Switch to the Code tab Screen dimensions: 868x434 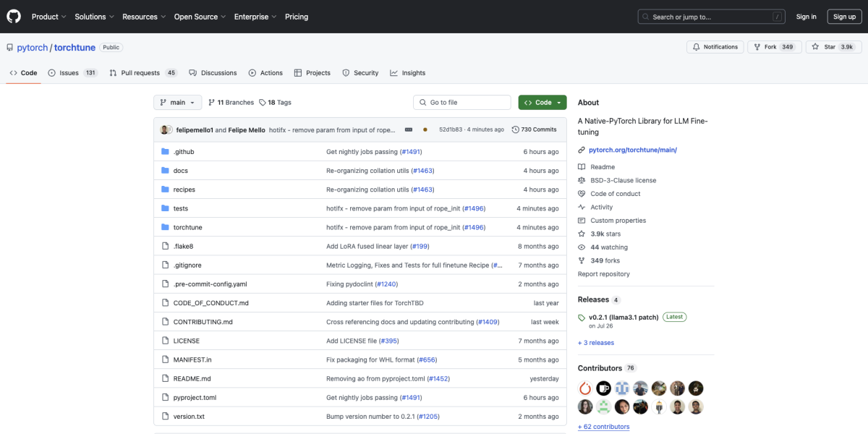pos(23,73)
